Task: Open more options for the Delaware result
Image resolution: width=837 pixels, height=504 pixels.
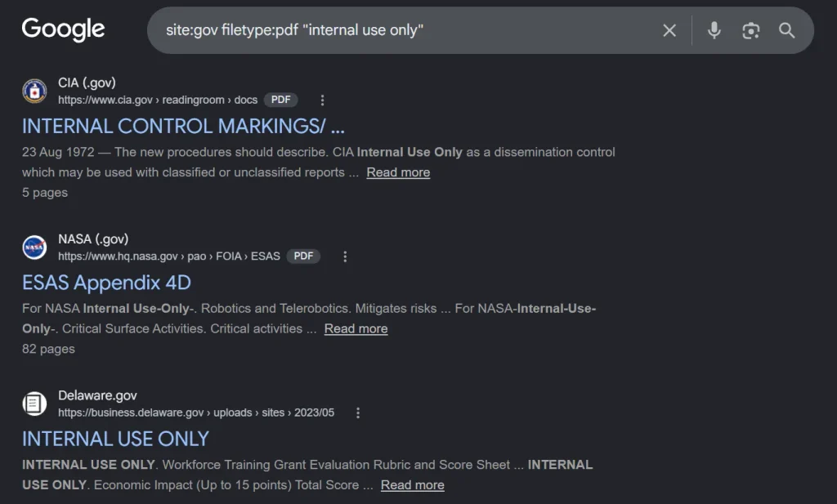Action: click(358, 413)
